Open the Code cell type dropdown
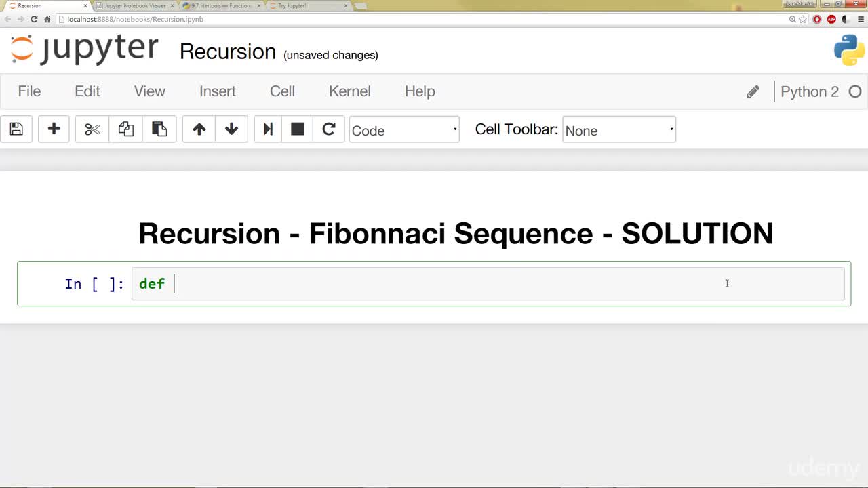 click(404, 129)
